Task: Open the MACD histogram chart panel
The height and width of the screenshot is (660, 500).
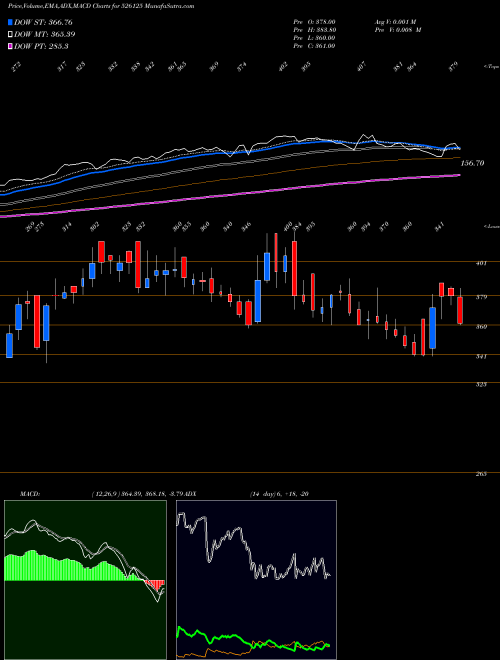Action: pos(85,580)
